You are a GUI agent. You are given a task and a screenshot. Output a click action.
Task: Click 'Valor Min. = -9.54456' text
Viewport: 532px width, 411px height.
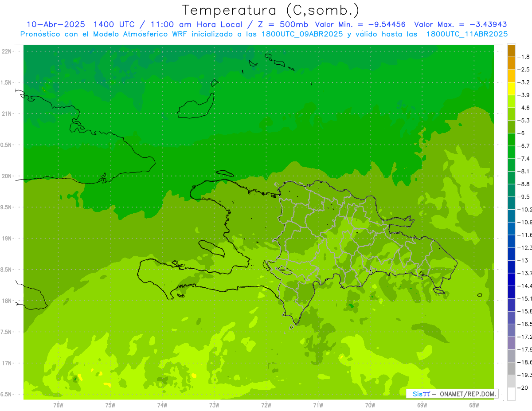pos(360,24)
